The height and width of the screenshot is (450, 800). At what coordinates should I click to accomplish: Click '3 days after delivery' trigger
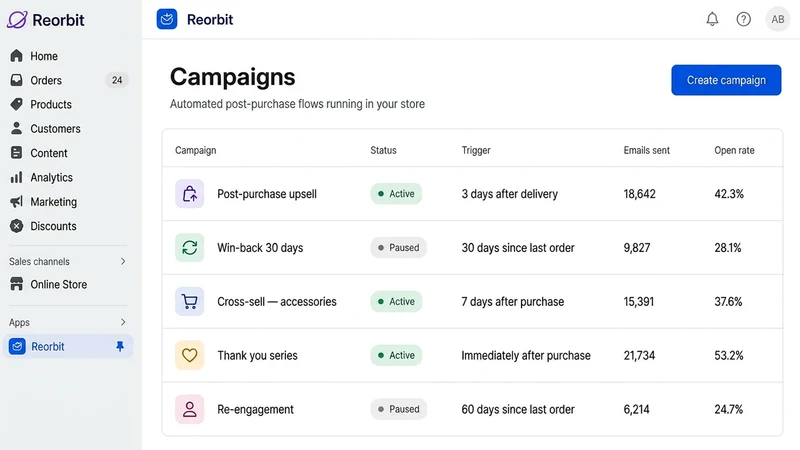point(510,194)
